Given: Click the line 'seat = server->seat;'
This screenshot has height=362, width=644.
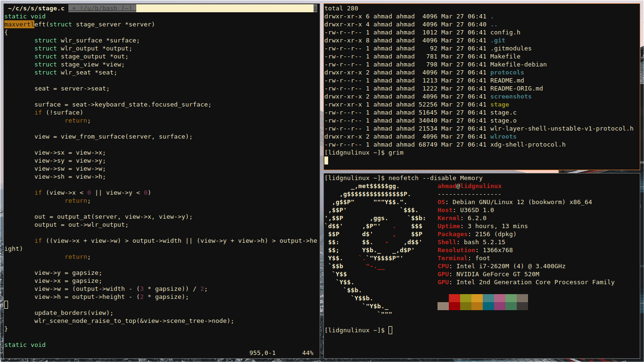Looking at the screenshot, I should 72,88.
